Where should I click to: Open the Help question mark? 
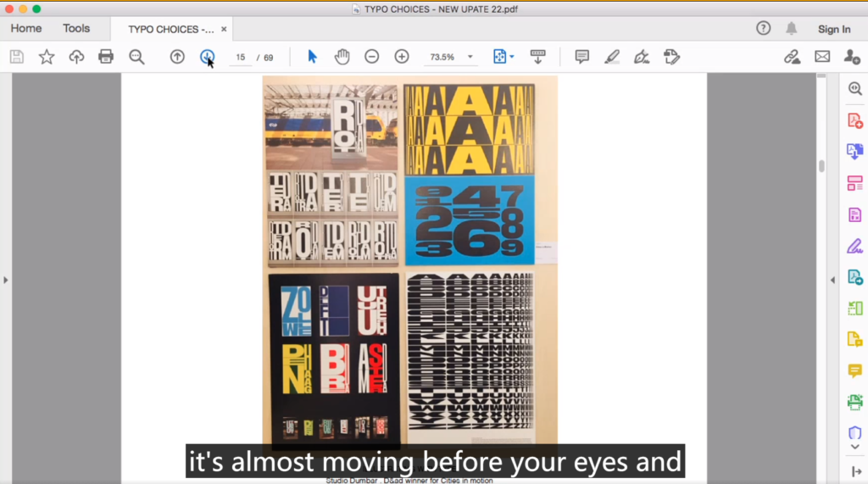pyautogui.click(x=764, y=28)
